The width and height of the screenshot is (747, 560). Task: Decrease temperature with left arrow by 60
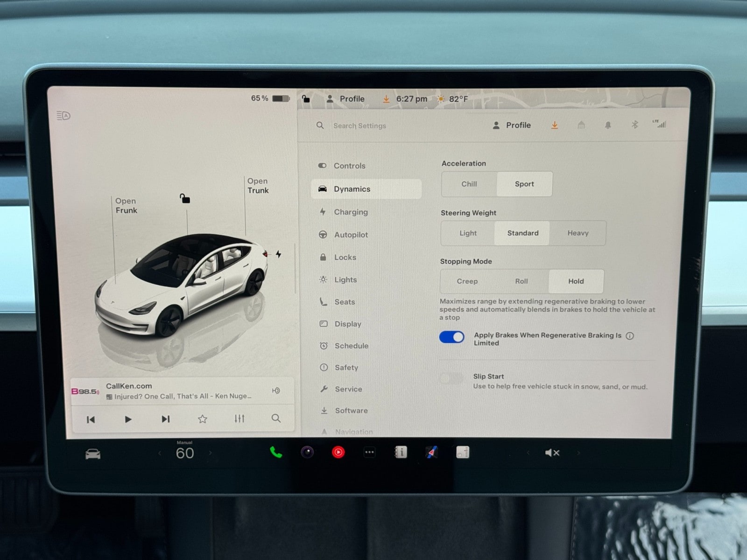[160, 453]
